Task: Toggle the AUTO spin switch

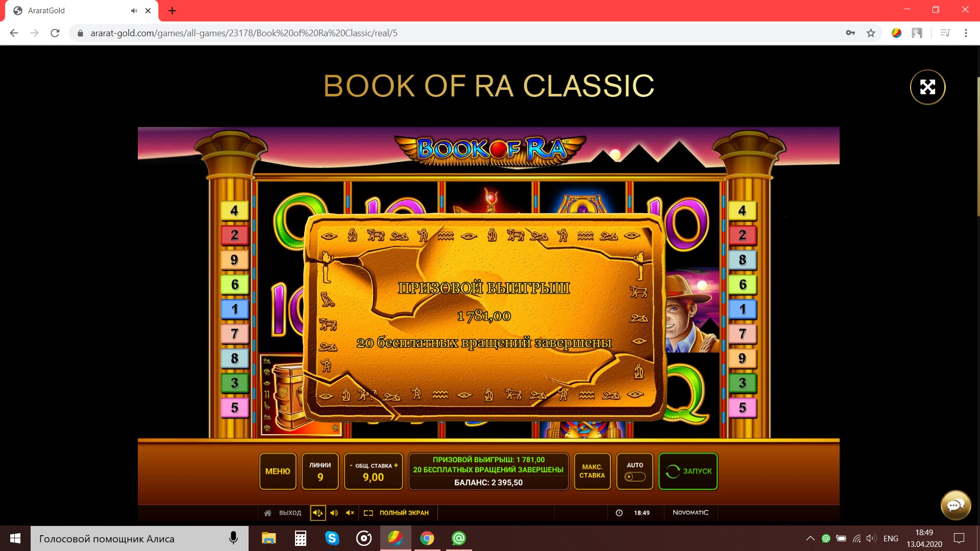Action: 634,477
